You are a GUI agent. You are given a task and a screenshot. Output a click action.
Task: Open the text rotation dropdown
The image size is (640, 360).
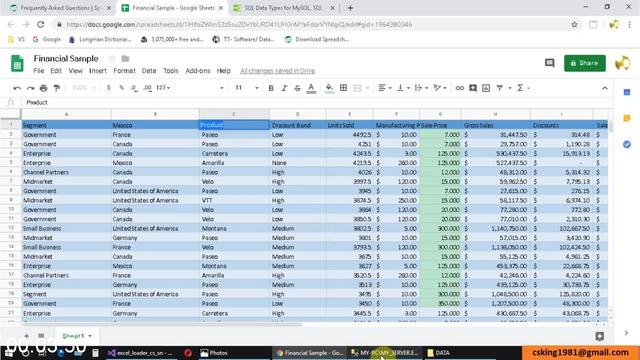(440, 88)
